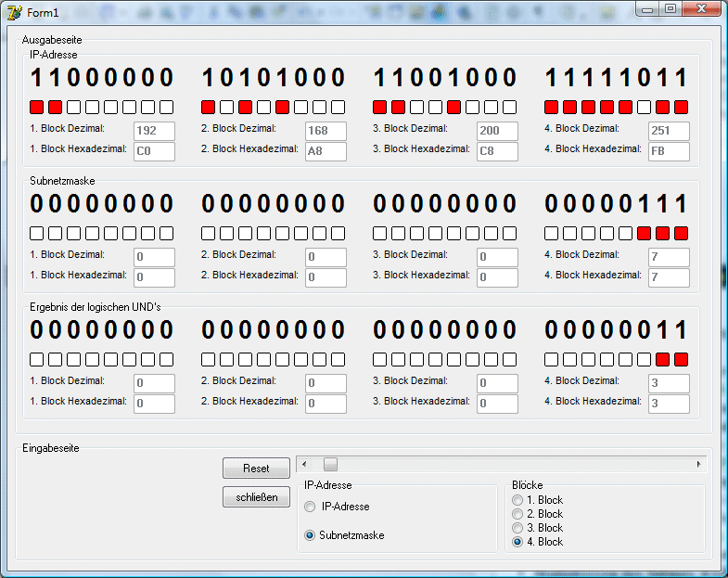Click the Eingabeseite group label
The height and width of the screenshot is (578, 728).
point(51,448)
